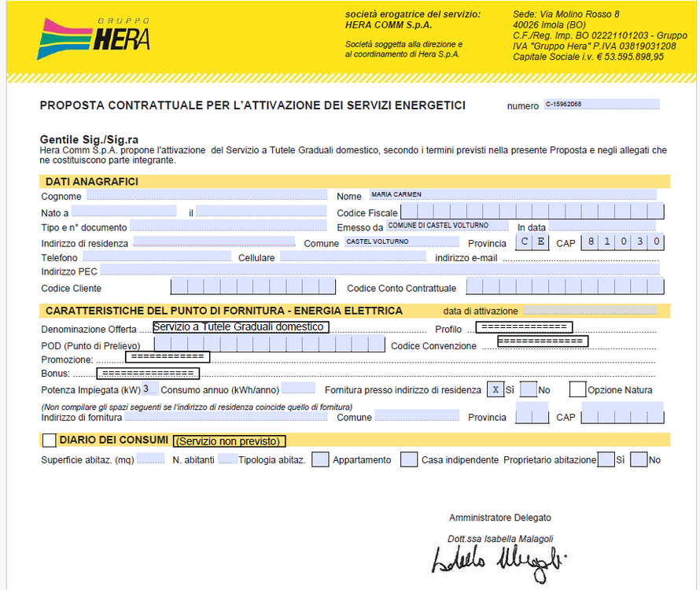Image resolution: width=700 pixels, height=590 pixels.
Task: Click the Denominazione Offerta field
Action: (241, 327)
